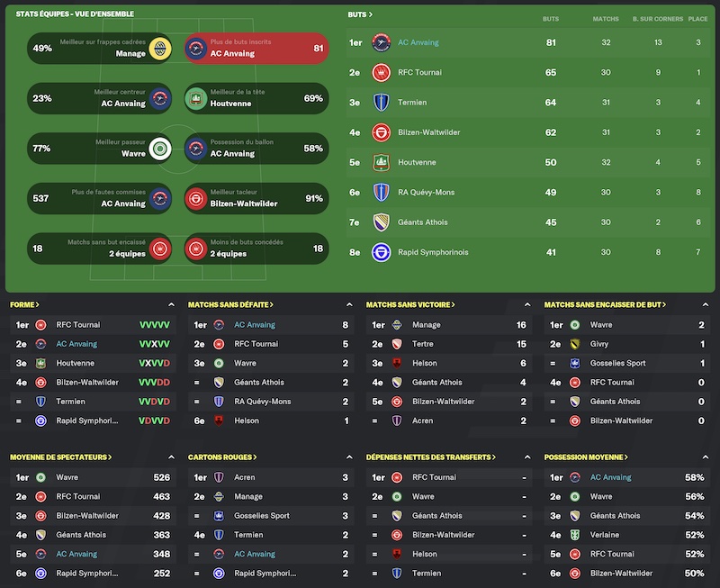This screenshot has height=588, width=720.
Task: Collapse the Possession moyenne panel
Action: click(706, 457)
